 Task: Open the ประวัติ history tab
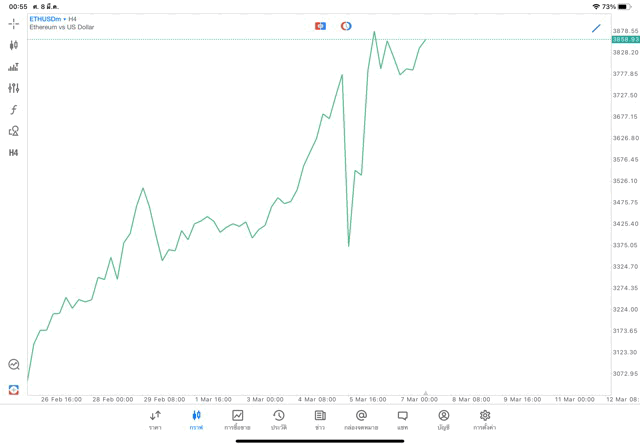click(x=279, y=420)
